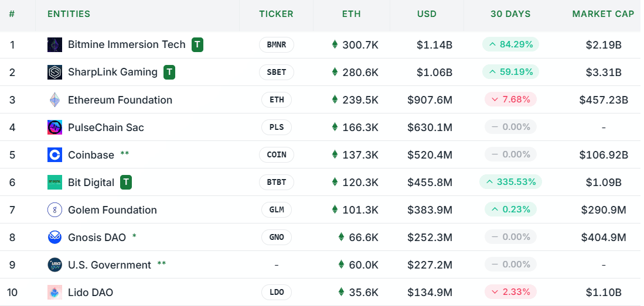Click the BMNR ticker pill
Image resolution: width=644 pixels, height=306 pixels.
coord(277,44)
